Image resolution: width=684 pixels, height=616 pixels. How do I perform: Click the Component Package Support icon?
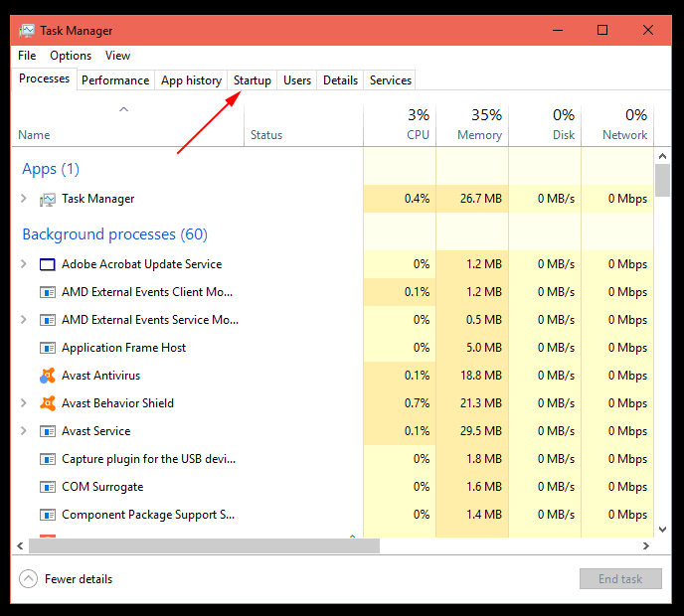point(48,515)
